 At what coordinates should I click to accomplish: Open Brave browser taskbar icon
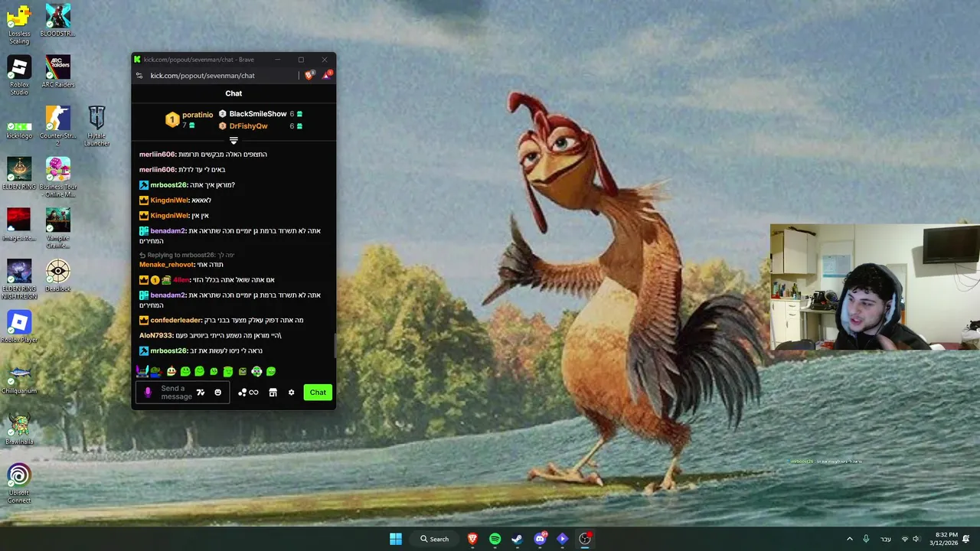click(x=472, y=539)
